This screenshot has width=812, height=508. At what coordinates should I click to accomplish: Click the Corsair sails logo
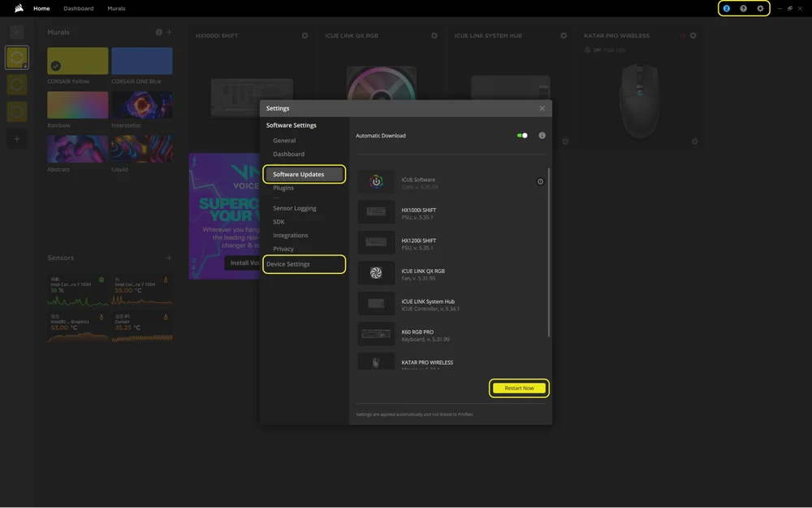[x=16, y=7]
